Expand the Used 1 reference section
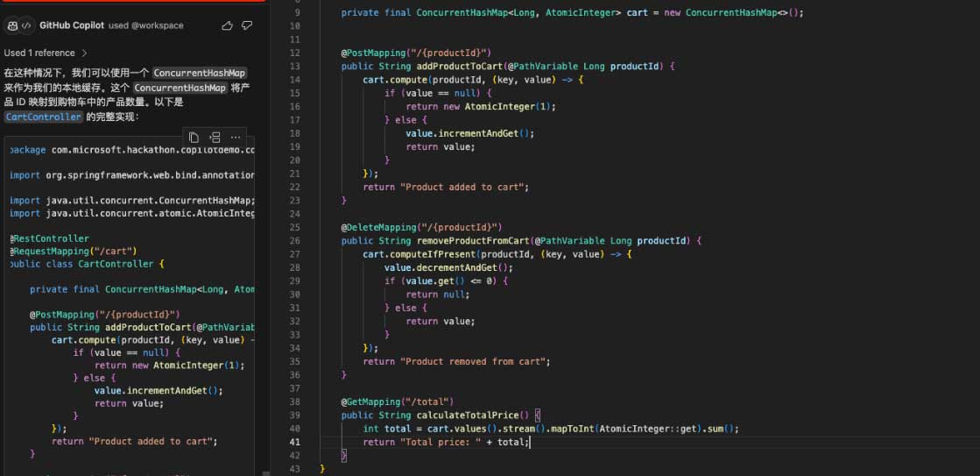The image size is (980, 476). (x=45, y=53)
